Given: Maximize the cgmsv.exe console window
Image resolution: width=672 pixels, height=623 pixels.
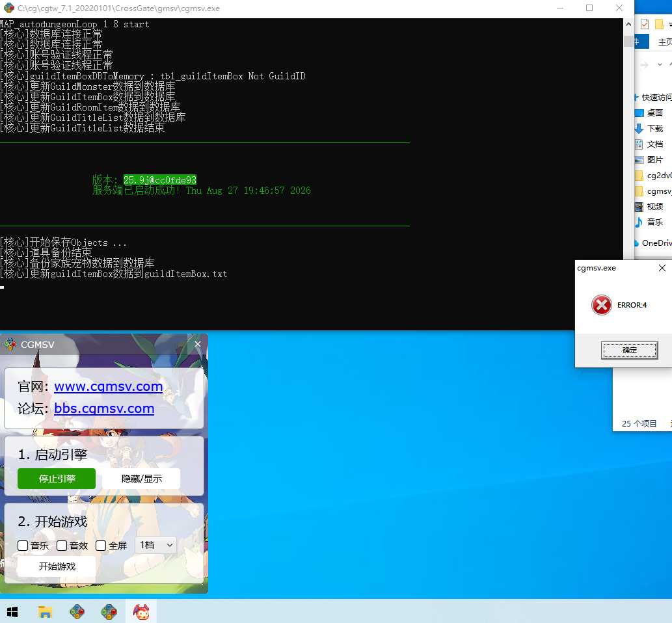Looking at the screenshot, I should (589, 8).
